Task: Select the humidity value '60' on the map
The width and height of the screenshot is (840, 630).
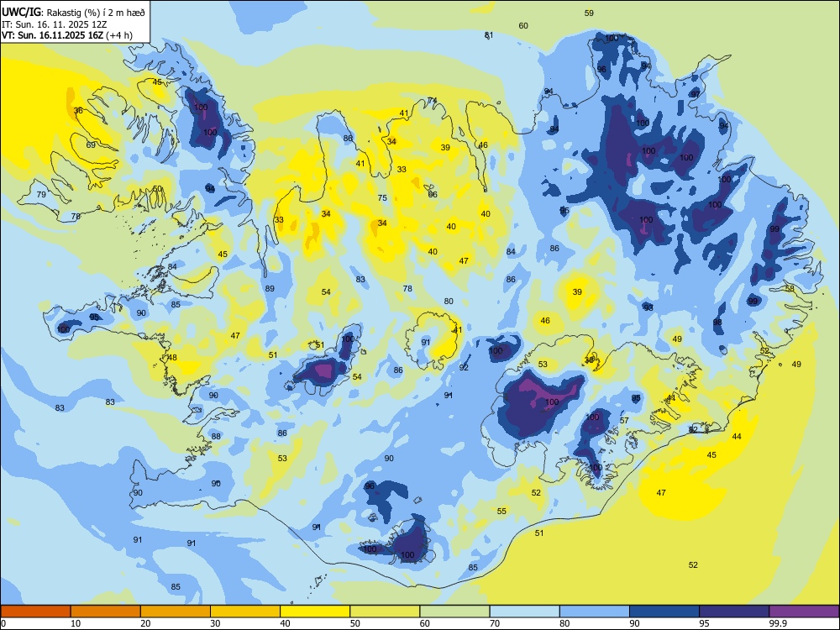Action: click(x=523, y=25)
